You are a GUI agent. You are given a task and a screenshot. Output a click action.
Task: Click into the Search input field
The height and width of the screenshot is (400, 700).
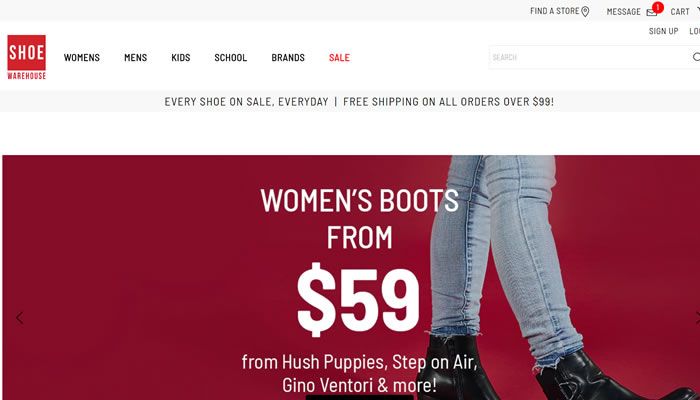tap(589, 57)
